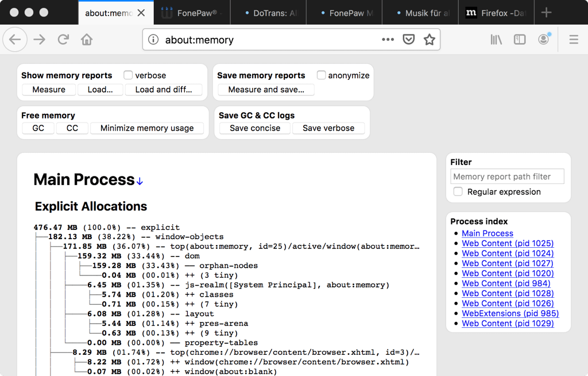Open Web Content (pid 984) link

coord(506,283)
